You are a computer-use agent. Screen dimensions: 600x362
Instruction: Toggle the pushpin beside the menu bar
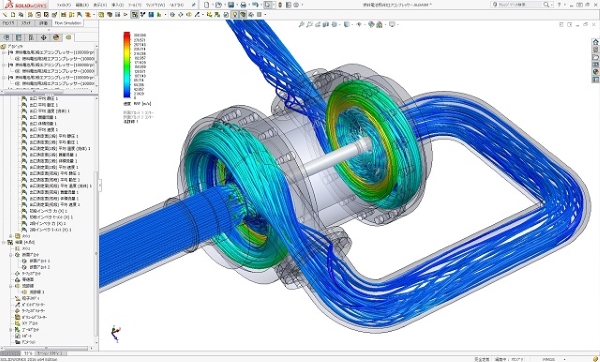194,5
